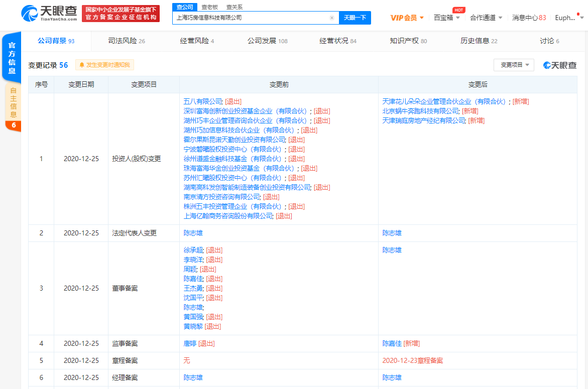Open the VIP会员 dropdown
Image resolution: width=588 pixels, height=389 pixels.
point(407,18)
